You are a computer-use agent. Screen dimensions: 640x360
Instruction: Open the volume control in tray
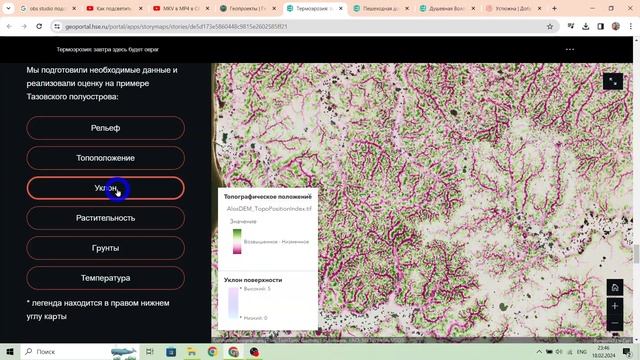click(x=559, y=351)
